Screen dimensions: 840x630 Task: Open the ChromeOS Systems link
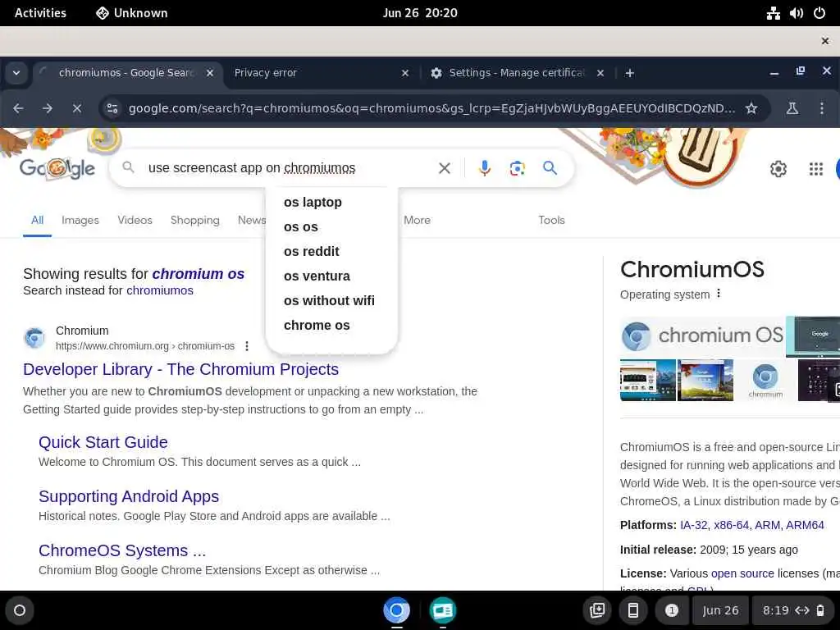(x=122, y=550)
